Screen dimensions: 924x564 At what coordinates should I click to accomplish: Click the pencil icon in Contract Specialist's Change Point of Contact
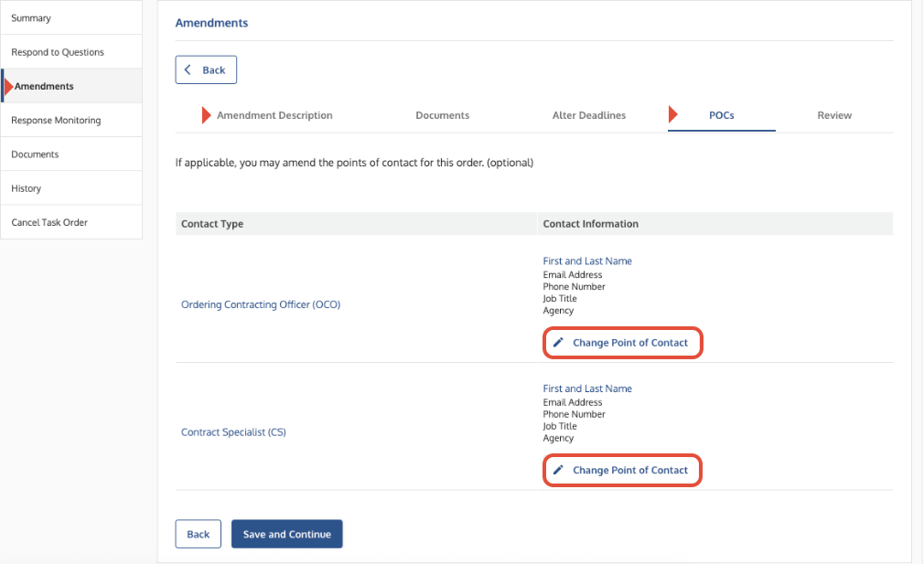[x=558, y=470]
